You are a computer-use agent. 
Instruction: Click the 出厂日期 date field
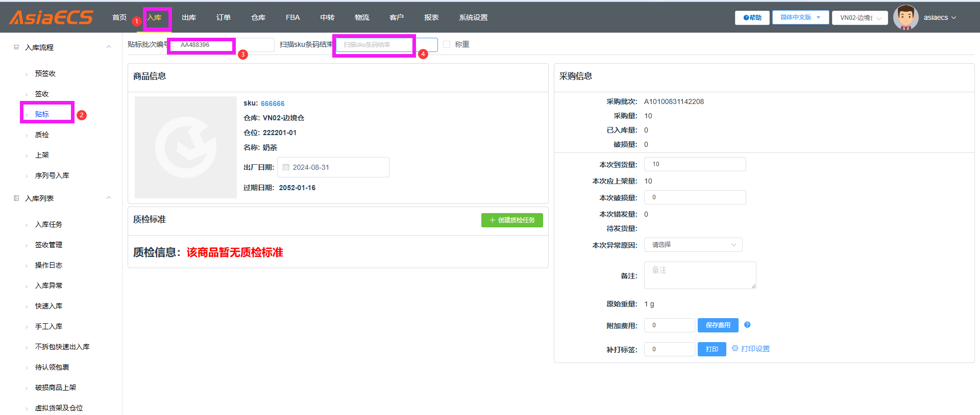pos(333,167)
